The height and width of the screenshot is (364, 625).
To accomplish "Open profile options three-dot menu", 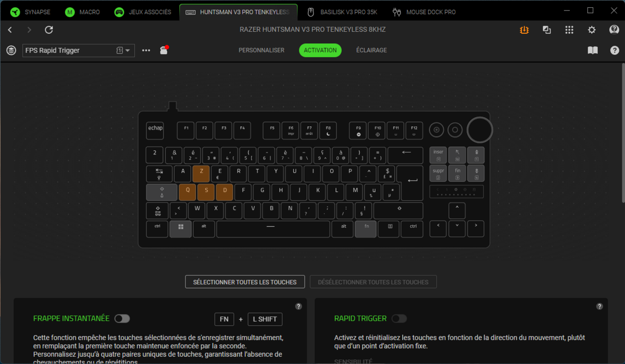I will point(146,51).
